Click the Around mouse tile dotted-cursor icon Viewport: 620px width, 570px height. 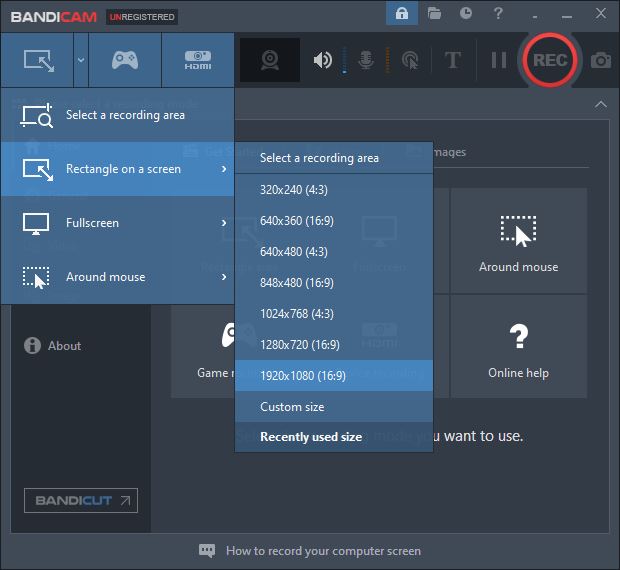coord(518,231)
